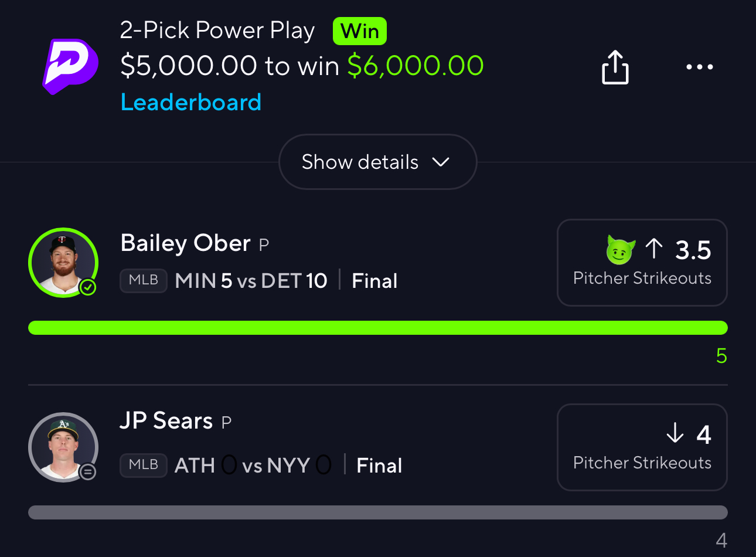Screen dimensions: 756x557
Task: Tap the down arrow on Sears' 4 pick
Action: coord(675,433)
